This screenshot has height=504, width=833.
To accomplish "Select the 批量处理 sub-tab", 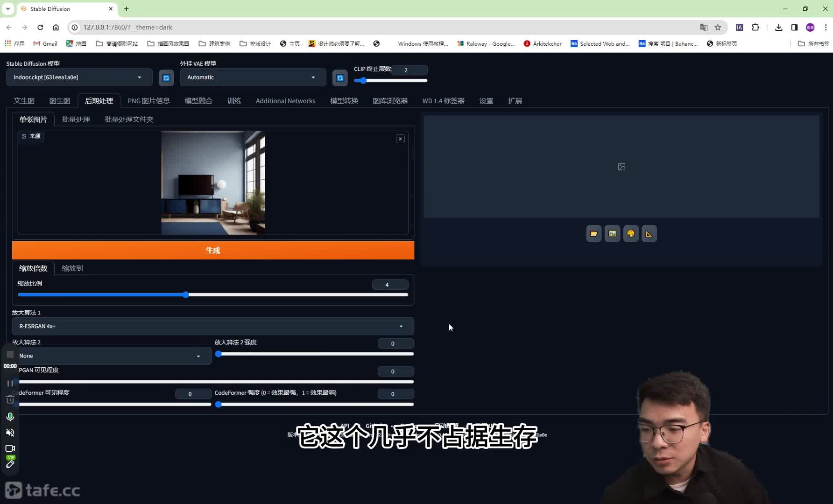I will 76,119.
